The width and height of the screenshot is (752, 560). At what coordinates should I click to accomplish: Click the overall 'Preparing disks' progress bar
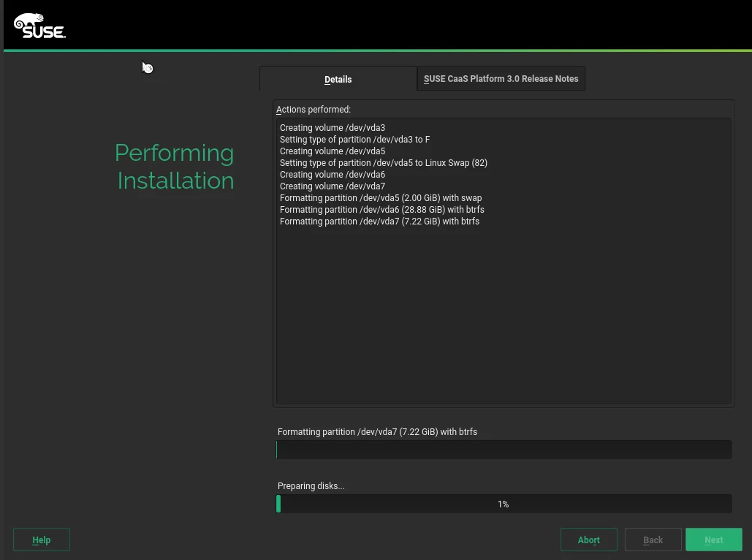[x=504, y=504]
